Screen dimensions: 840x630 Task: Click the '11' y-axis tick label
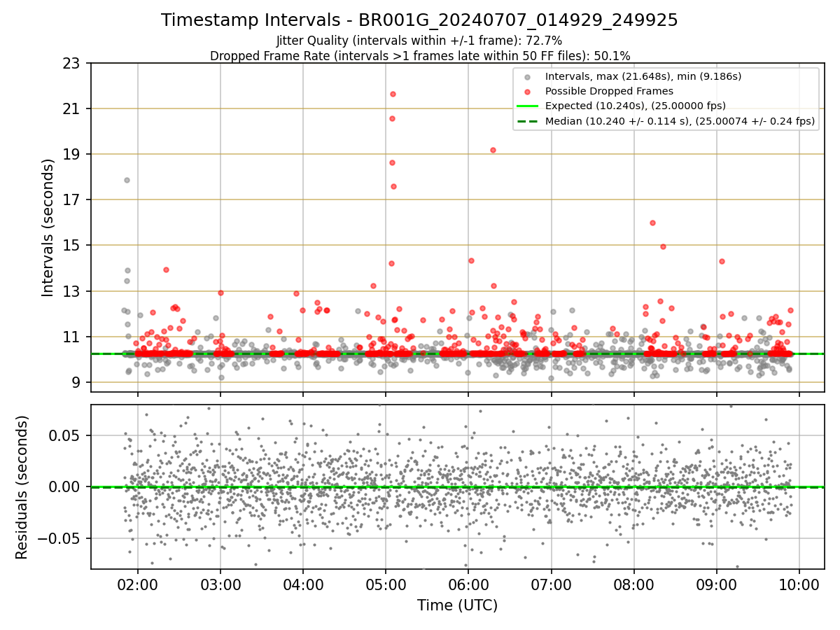pyautogui.click(x=72, y=337)
